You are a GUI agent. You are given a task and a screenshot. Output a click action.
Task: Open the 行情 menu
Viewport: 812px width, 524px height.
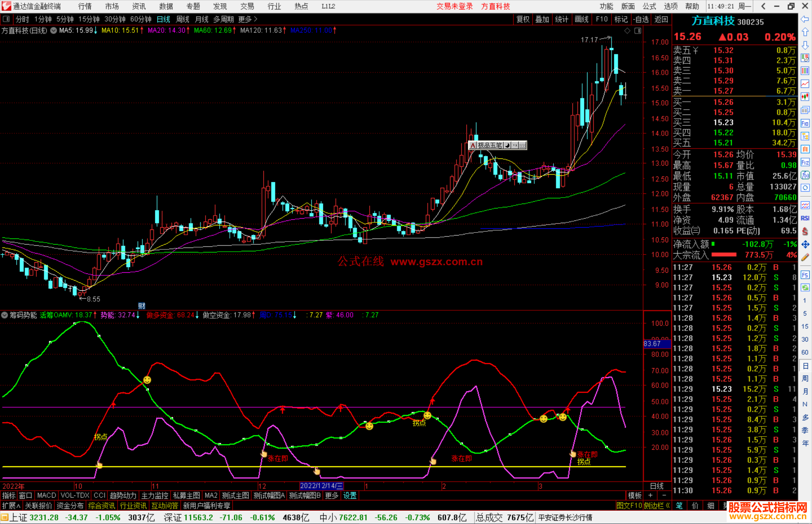point(85,6)
